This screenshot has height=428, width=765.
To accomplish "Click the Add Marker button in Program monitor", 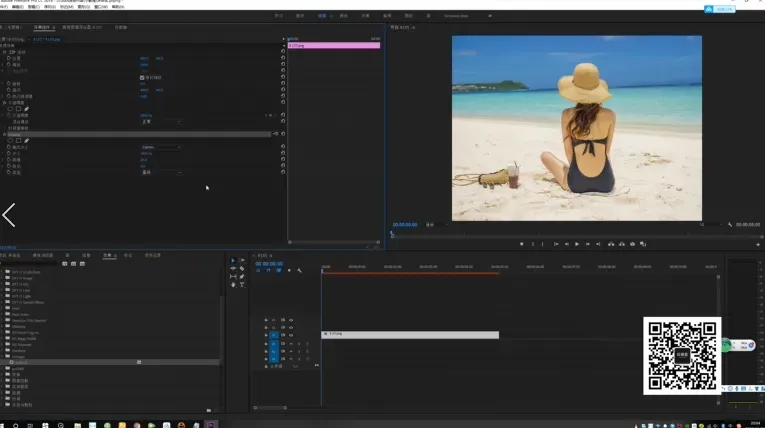I will [521, 244].
